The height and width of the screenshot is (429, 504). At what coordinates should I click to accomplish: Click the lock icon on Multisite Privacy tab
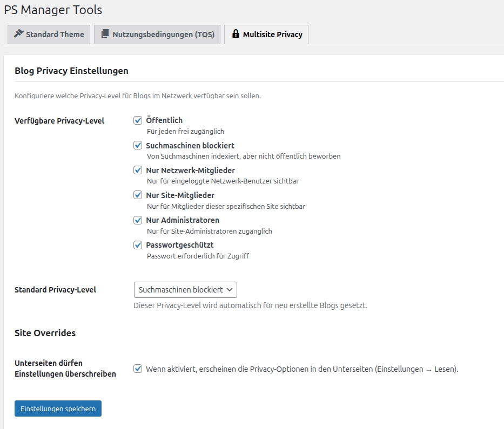coord(236,34)
